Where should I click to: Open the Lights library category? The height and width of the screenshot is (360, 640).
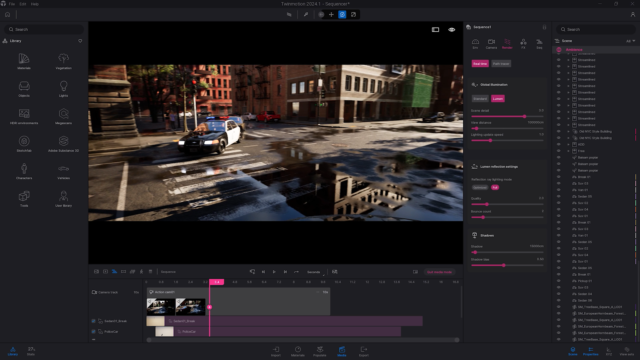point(63,89)
